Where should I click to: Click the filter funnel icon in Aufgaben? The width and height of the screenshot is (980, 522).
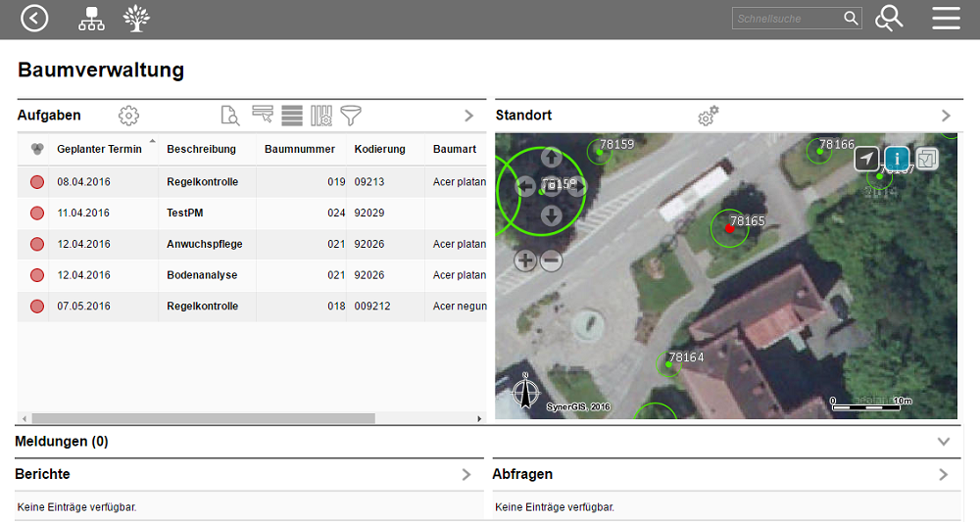[x=351, y=116]
